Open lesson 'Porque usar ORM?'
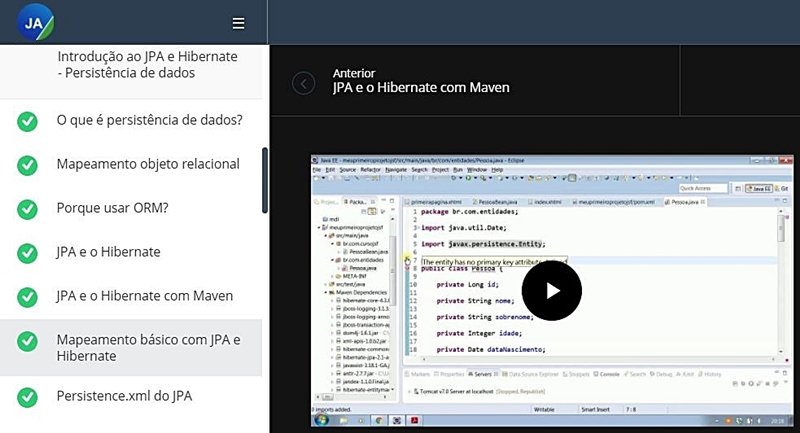 [x=112, y=208]
